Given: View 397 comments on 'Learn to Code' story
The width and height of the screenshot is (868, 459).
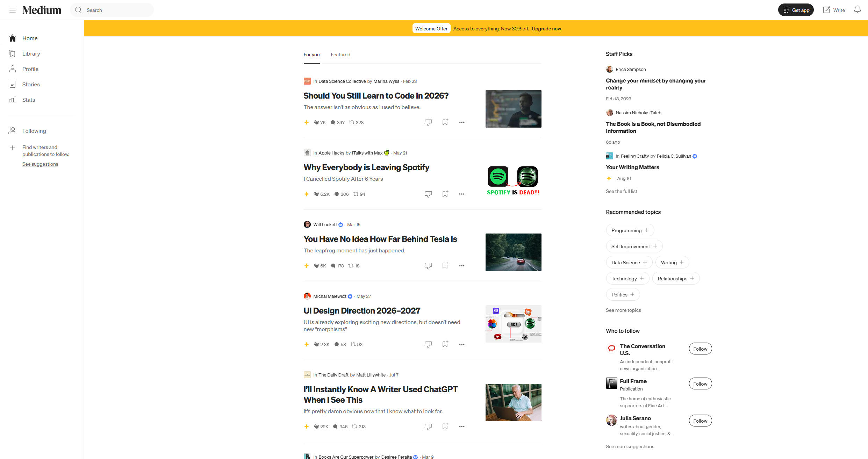Looking at the screenshot, I should point(338,122).
